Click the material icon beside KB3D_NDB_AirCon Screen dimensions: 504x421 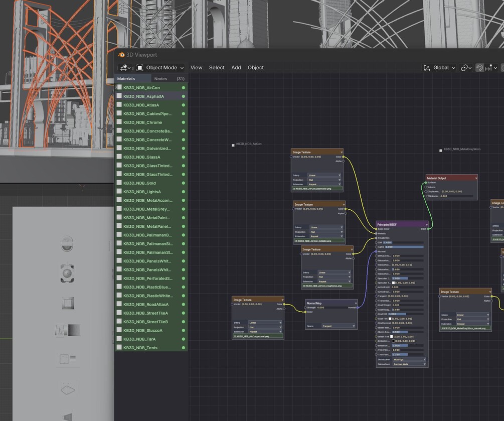point(119,87)
